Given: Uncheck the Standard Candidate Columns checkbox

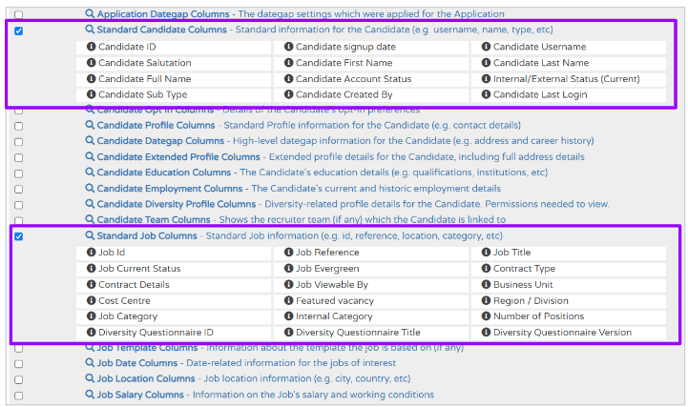Looking at the screenshot, I should [18, 31].
